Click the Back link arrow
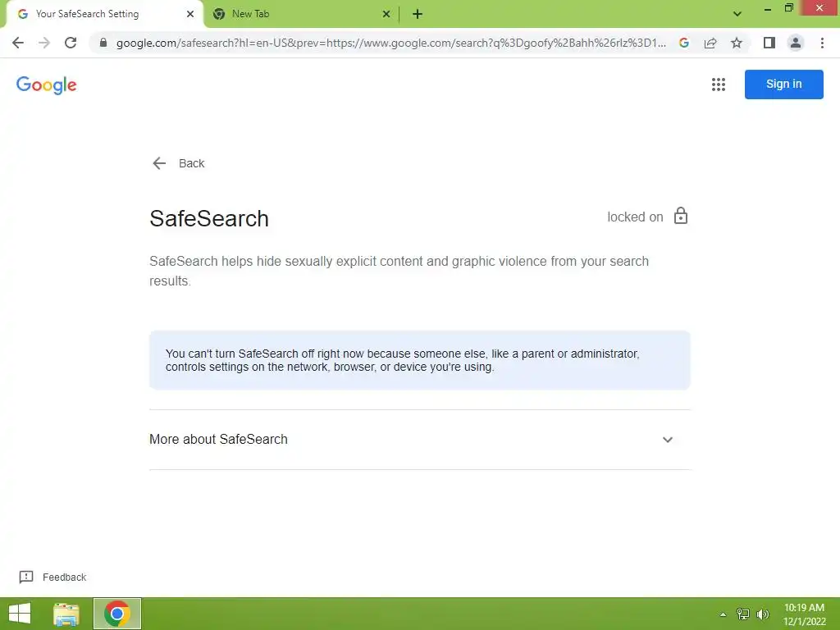840x630 pixels. point(159,163)
